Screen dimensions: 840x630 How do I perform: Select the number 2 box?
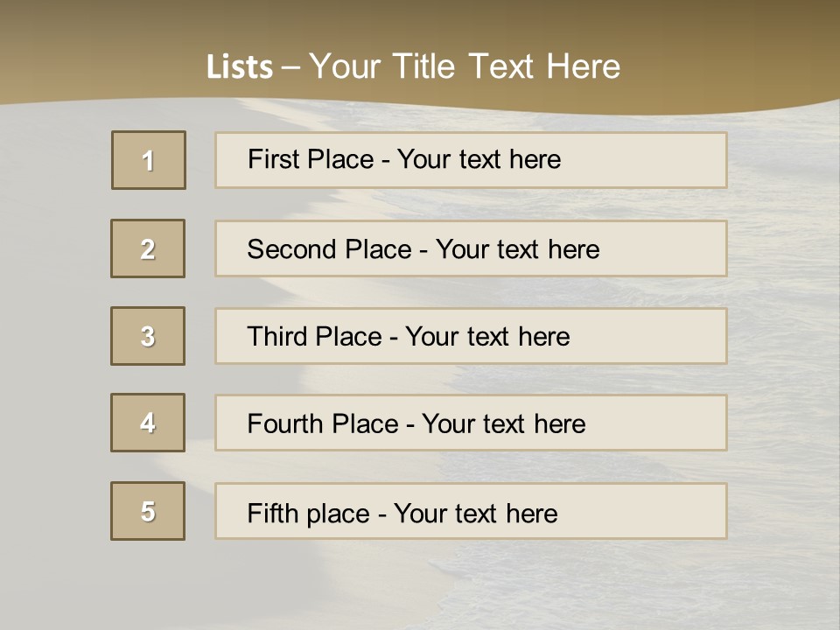[148, 248]
